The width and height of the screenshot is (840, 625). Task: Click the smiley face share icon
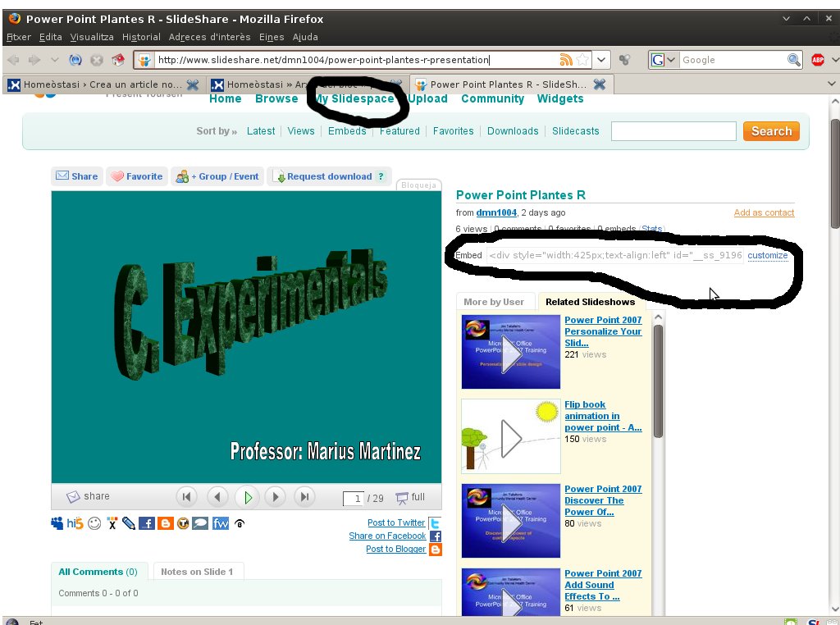point(94,523)
